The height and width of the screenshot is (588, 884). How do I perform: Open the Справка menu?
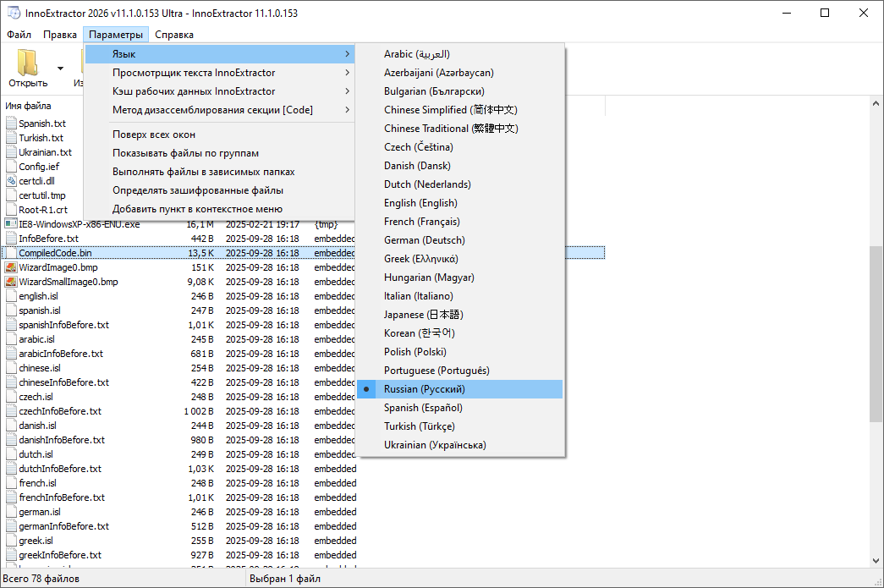click(x=174, y=35)
